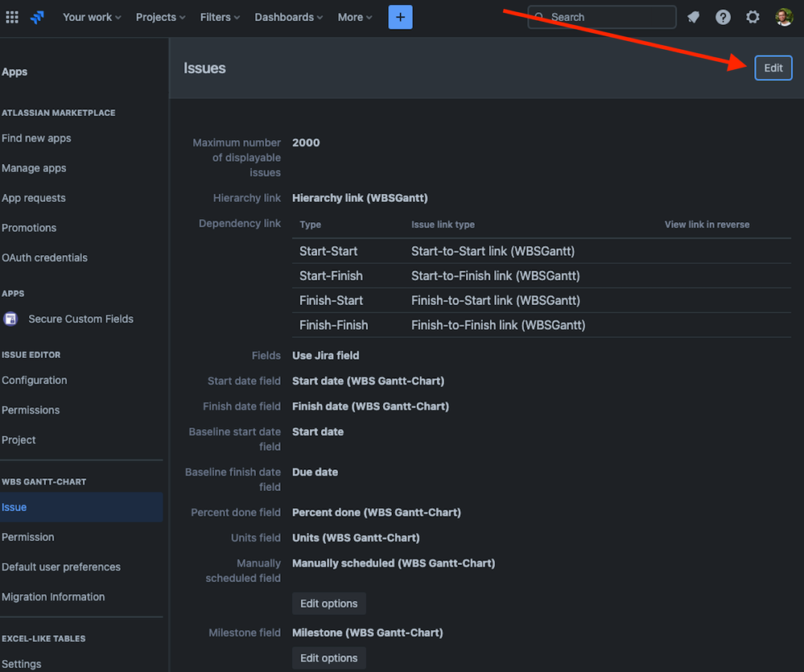Click the Use Jira field value

[x=326, y=355]
